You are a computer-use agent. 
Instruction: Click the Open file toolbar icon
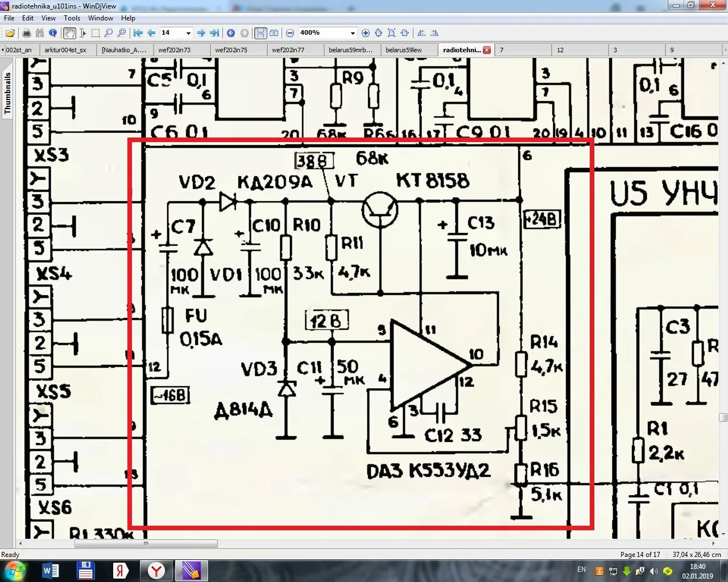(10, 33)
